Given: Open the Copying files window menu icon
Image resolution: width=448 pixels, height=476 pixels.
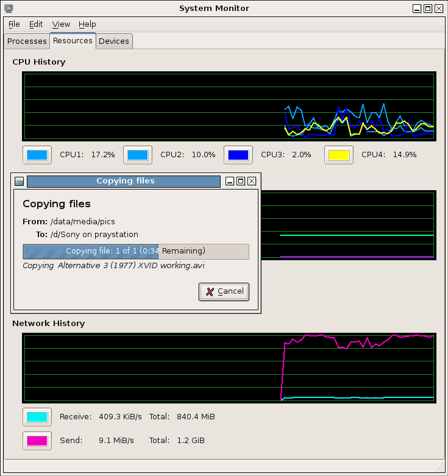Looking at the screenshot, I should [x=19, y=181].
